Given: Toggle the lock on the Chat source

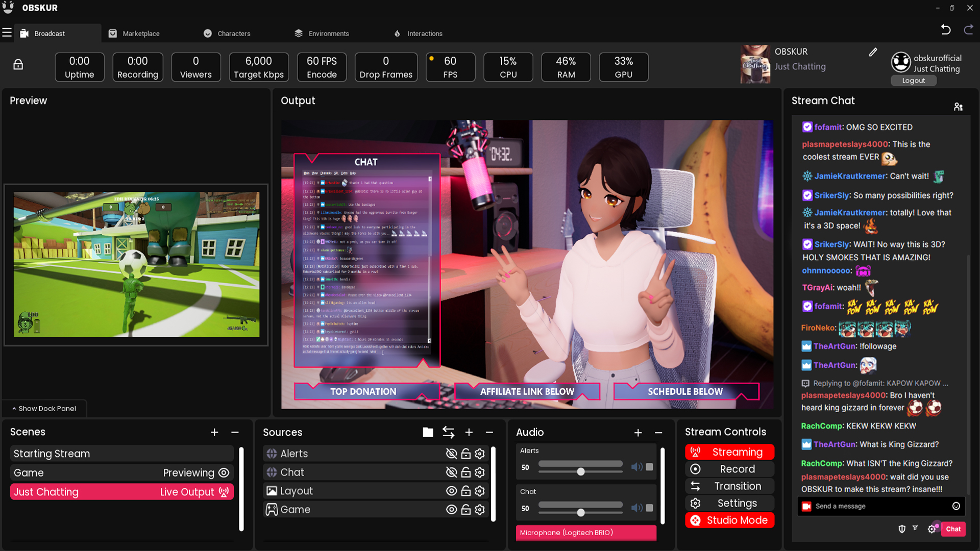Looking at the screenshot, I should click(x=465, y=472).
